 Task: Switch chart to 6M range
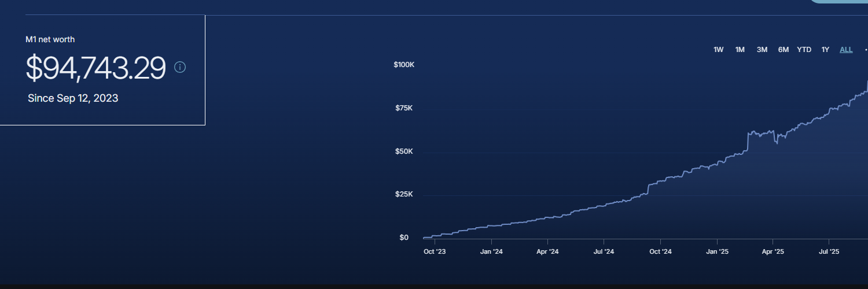[784, 50]
